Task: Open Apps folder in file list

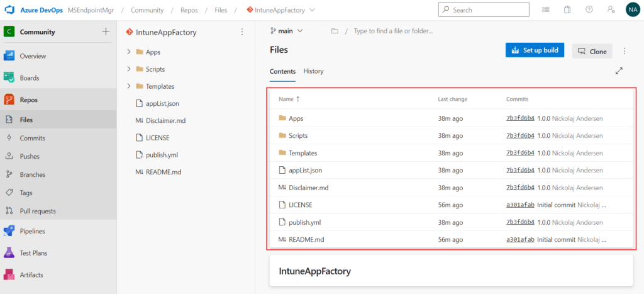Action: tap(296, 118)
